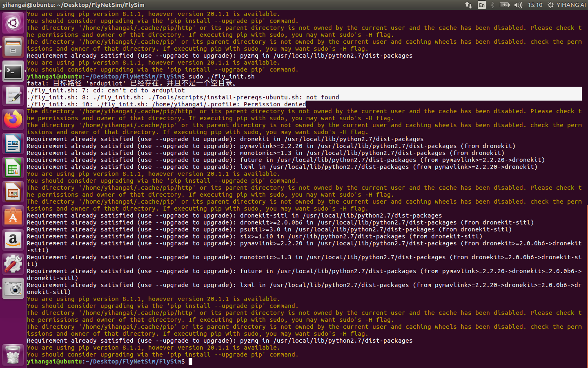This screenshot has width=588, height=368.
Task: Open the Files manager from the launcher
Action: click(x=13, y=47)
